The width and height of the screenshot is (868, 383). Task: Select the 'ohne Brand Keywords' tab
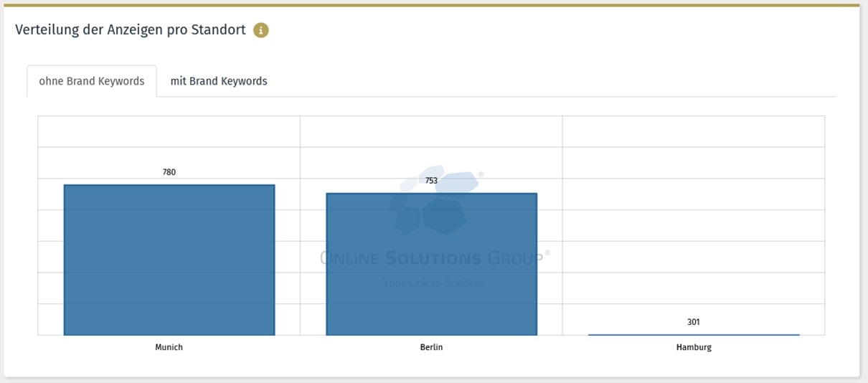pyautogui.click(x=92, y=81)
